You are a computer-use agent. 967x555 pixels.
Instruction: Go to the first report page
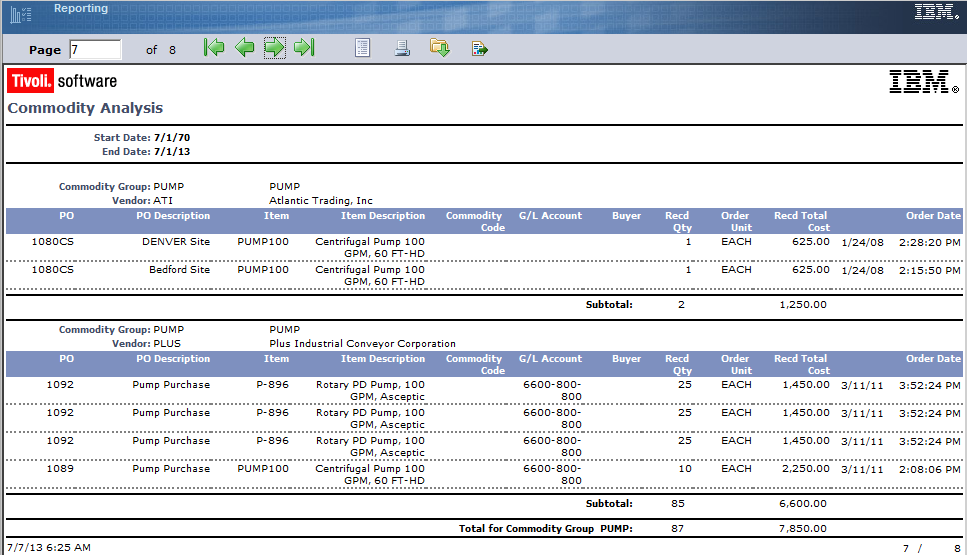pyautogui.click(x=214, y=47)
